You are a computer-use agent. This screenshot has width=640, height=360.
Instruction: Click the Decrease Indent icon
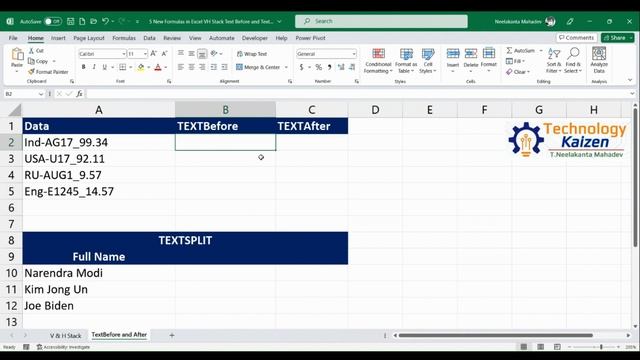213,67
